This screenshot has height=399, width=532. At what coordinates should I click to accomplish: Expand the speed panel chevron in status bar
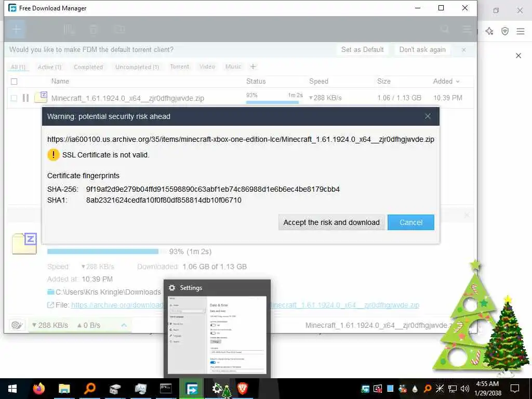click(x=124, y=325)
